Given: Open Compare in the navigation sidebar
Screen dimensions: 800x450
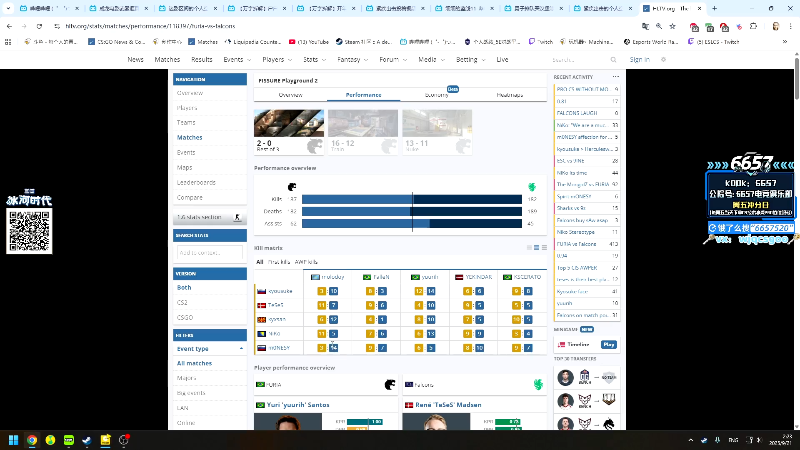Looking at the screenshot, I should [189, 197].
